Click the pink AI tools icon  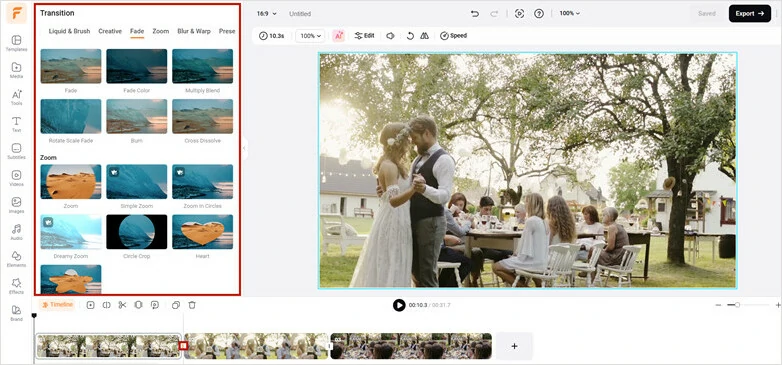pyautogui.click(x=339, y=35)
